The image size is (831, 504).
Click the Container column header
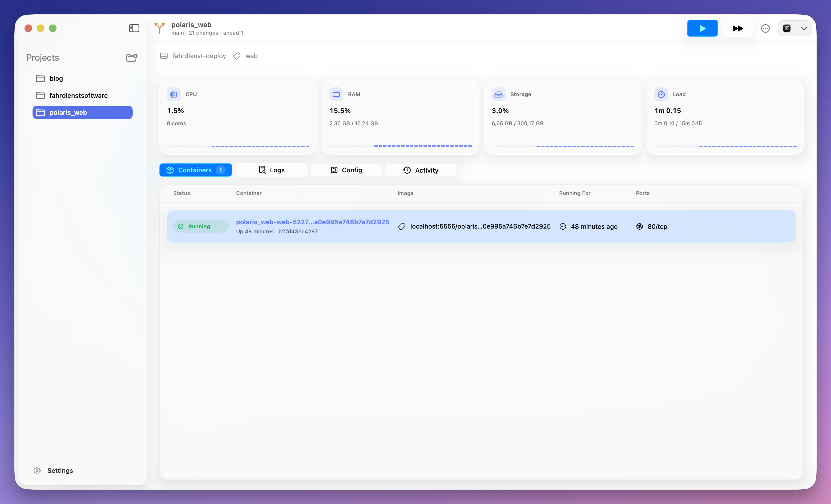(249, 193)
